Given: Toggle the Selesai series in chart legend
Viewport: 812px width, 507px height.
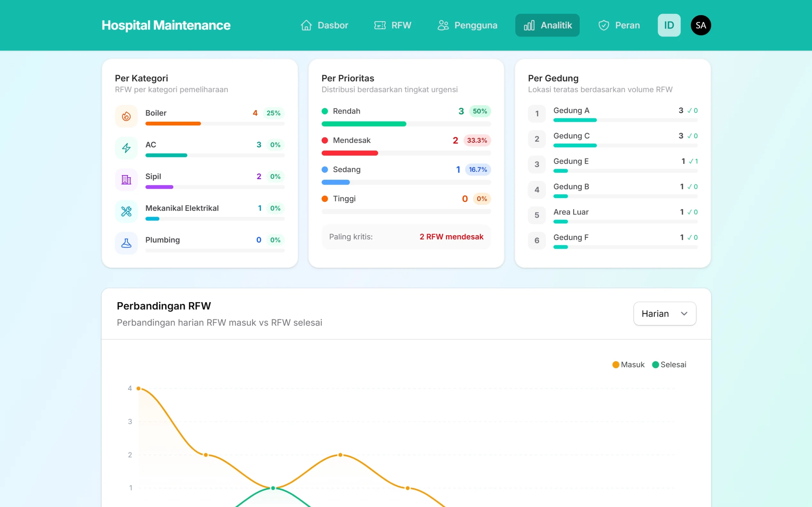Looking at the screenshot, I should pyautogui.click(x=669, y=364).
